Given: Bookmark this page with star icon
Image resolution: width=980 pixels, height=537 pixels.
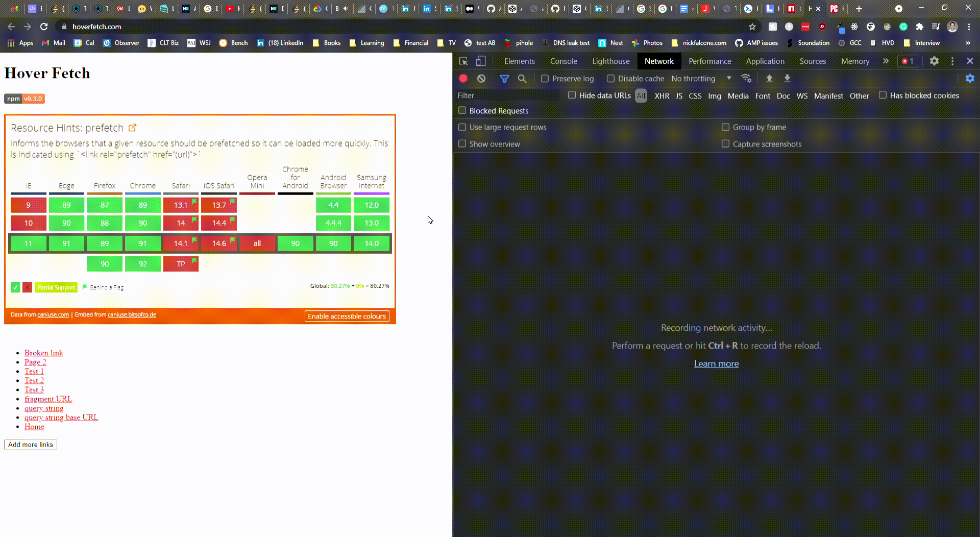Looking at the screenshot, I should (752, 27).
